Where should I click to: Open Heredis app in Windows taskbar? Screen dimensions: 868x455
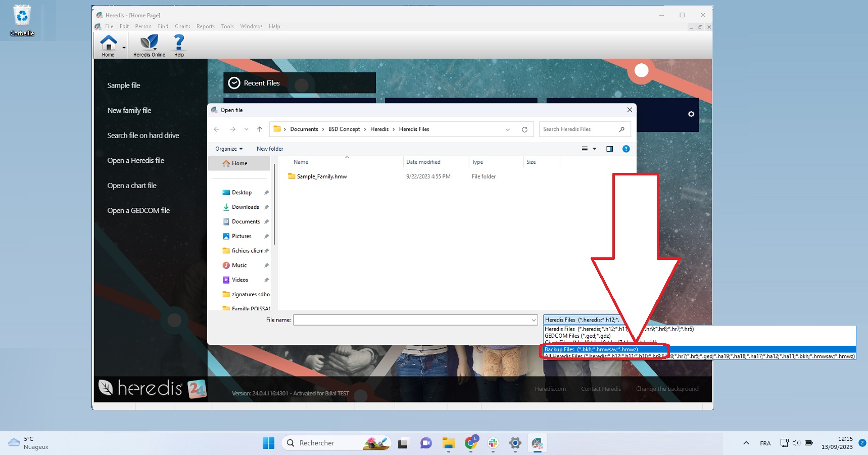pos(537,443)
